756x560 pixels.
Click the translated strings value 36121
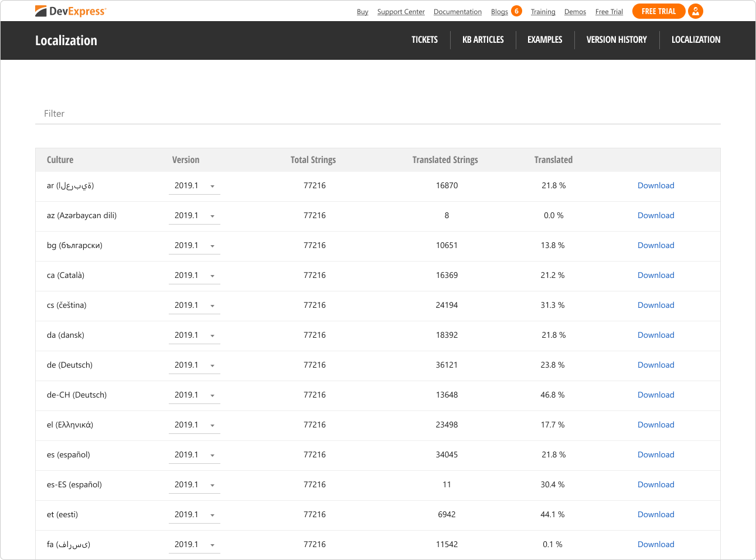447,365
